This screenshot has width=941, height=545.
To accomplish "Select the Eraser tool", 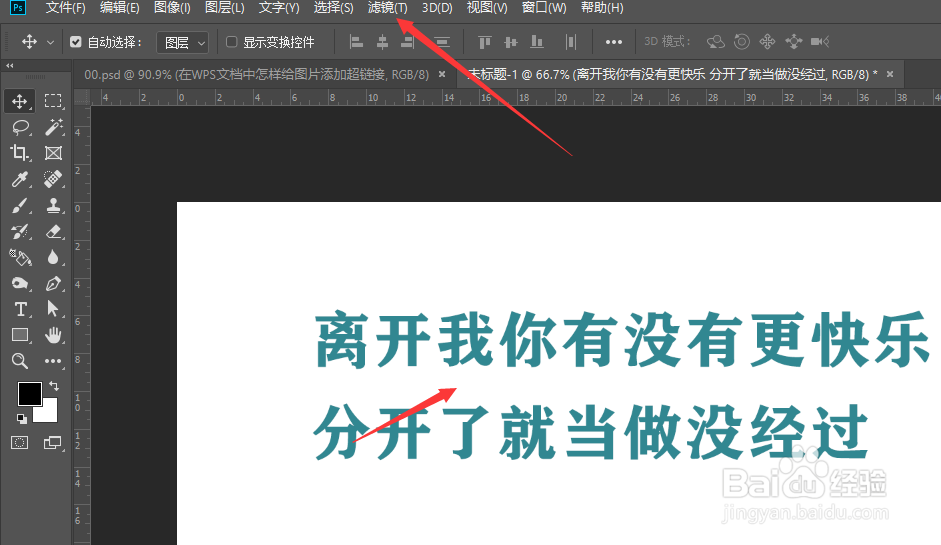I will click(x=53, y=232).
